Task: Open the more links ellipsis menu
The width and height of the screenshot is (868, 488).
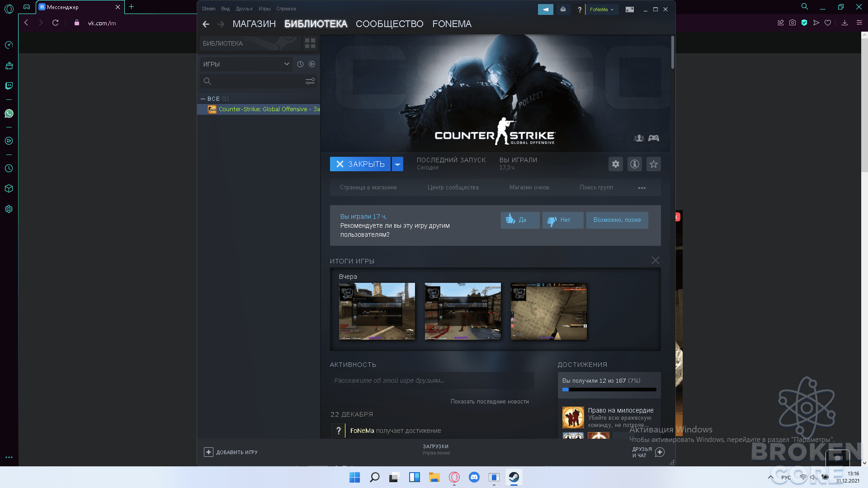Action: coord(642,188)
